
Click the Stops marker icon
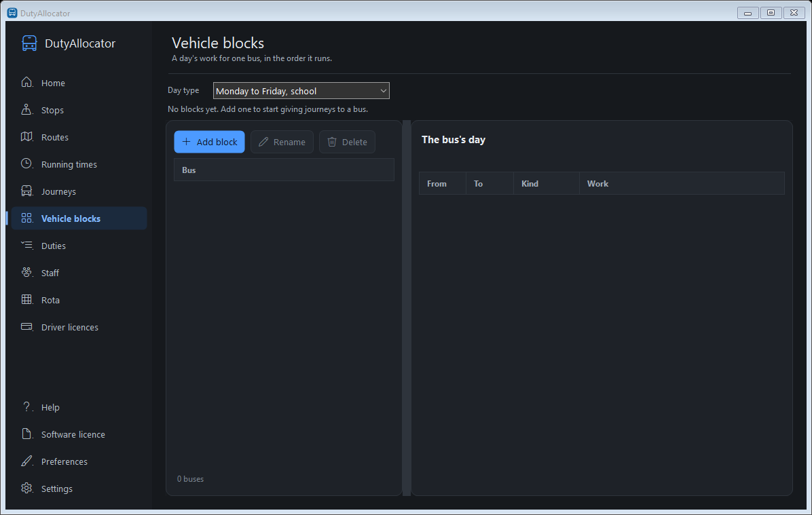pyautogui.click(x=27, y=110)
